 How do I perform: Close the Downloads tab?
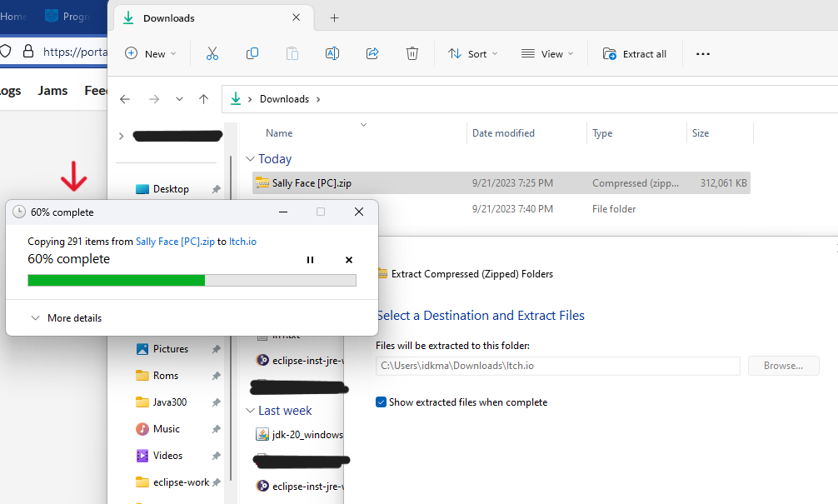[x=296, y=17]
